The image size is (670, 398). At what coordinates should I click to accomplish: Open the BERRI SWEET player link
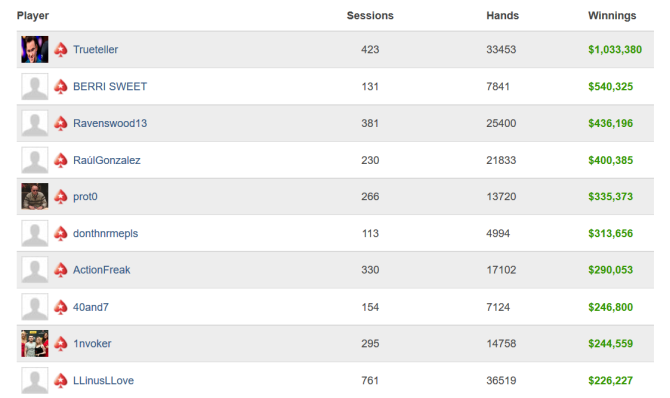coord(110,86)
